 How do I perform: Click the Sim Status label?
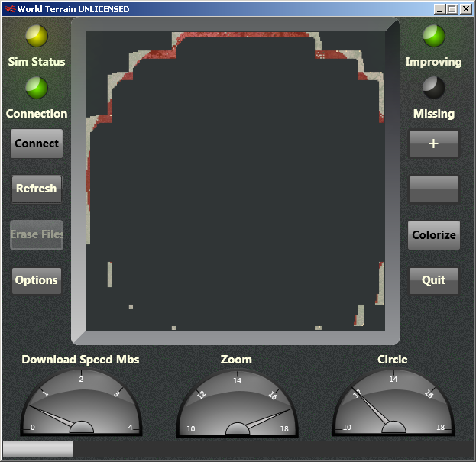click(x=37, y=62)
